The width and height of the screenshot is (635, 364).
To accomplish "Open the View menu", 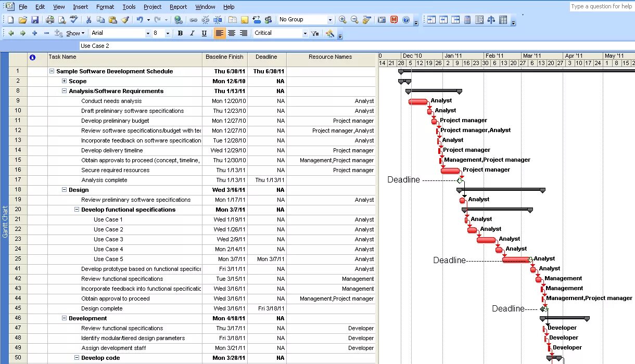I will pos(59,7).
